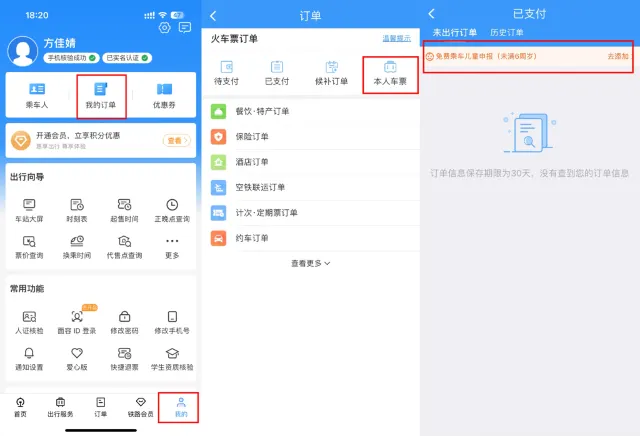Image resolution: width=640 pixels, height=436 pixels.
Task: Open 正晚点查询 delay query
Action: pyautogui.click(x=172, y=210)
